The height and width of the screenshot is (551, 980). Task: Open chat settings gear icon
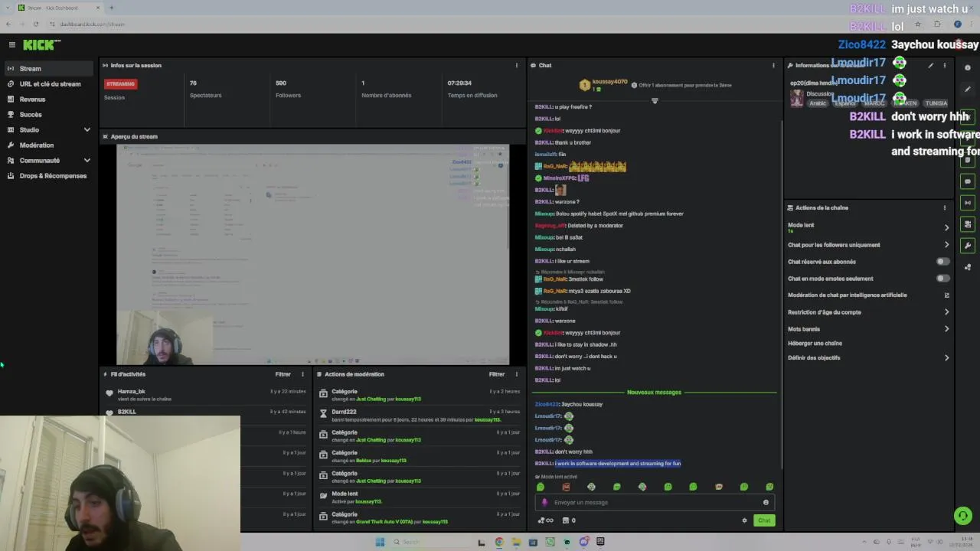pos(744,520)
